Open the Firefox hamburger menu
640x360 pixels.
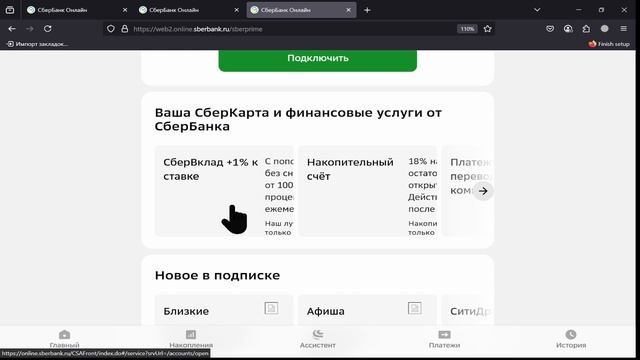pos(623,29)
